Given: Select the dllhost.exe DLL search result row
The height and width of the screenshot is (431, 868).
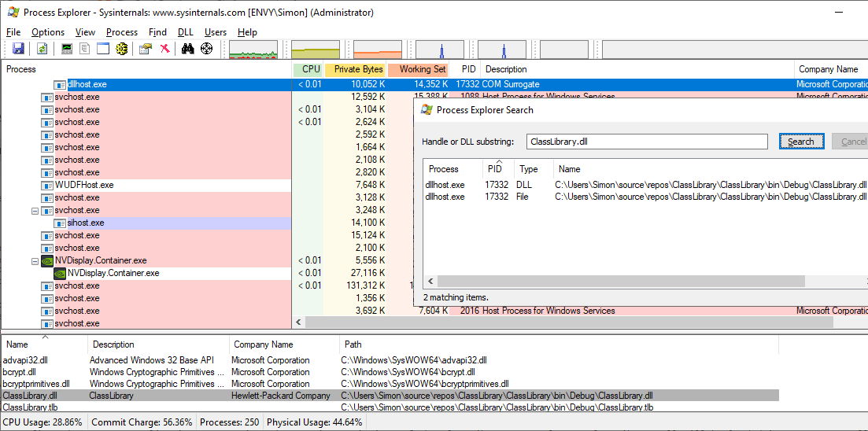Looking at the screenshot, I should tap(645, 185).
